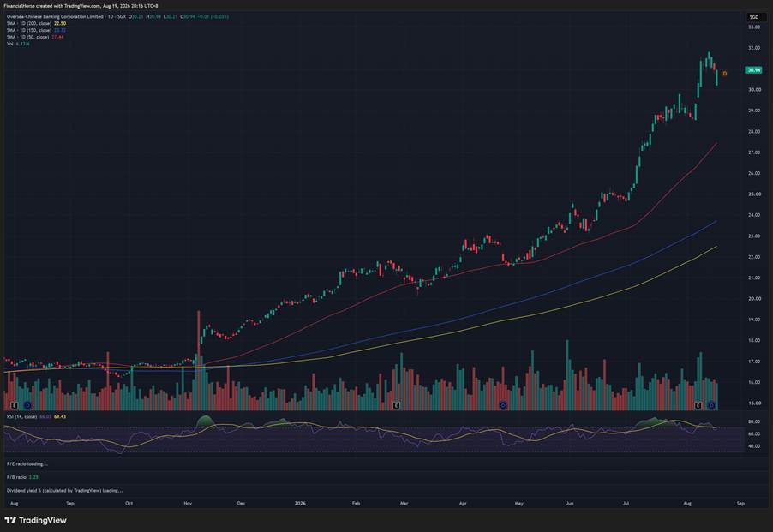Click the P/B ratio label
The image size is (773, 532).
(16, 477)
